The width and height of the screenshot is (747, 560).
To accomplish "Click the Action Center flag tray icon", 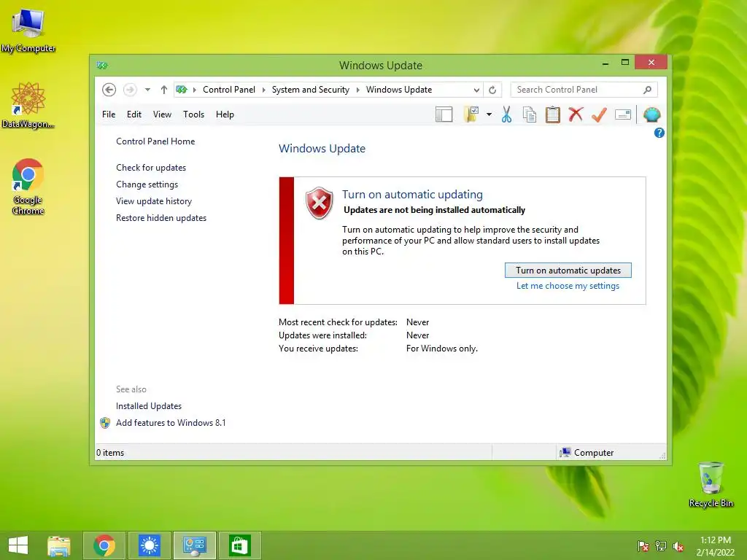I will click(643, 546).
